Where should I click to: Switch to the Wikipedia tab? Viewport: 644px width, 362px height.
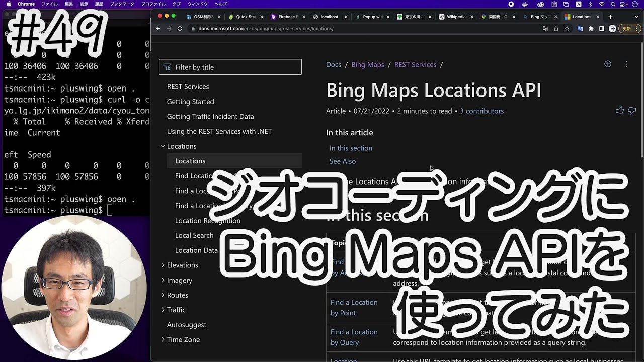(x=456, y=17)
